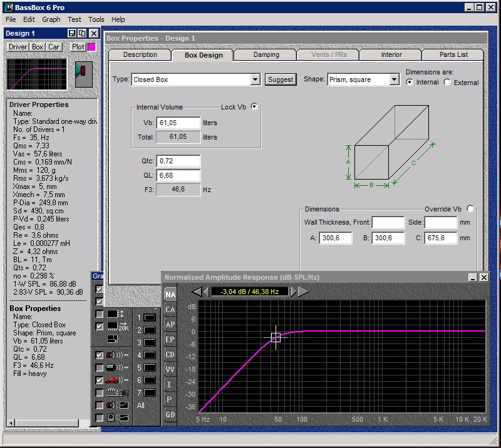This screenshot has height=448, width=501.
Task: Click the Driver button in Design 1
Action: [x=18, y=47]
